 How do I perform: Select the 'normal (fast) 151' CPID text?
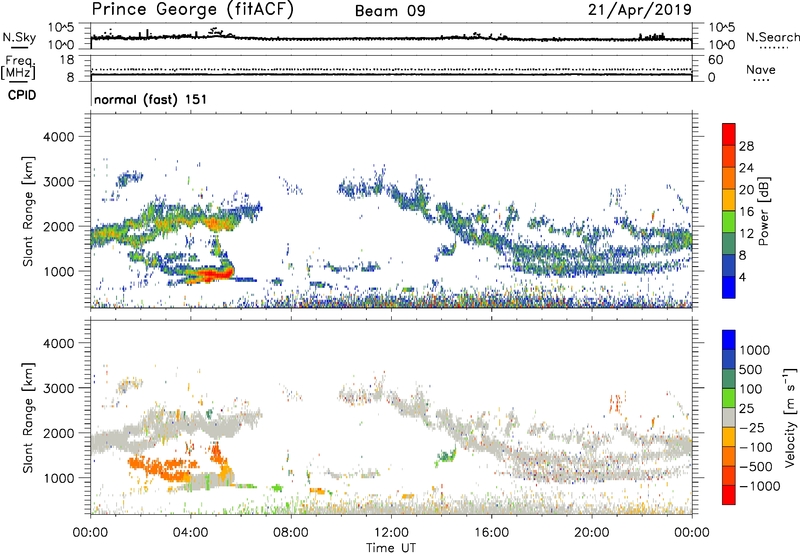point(151,99)
